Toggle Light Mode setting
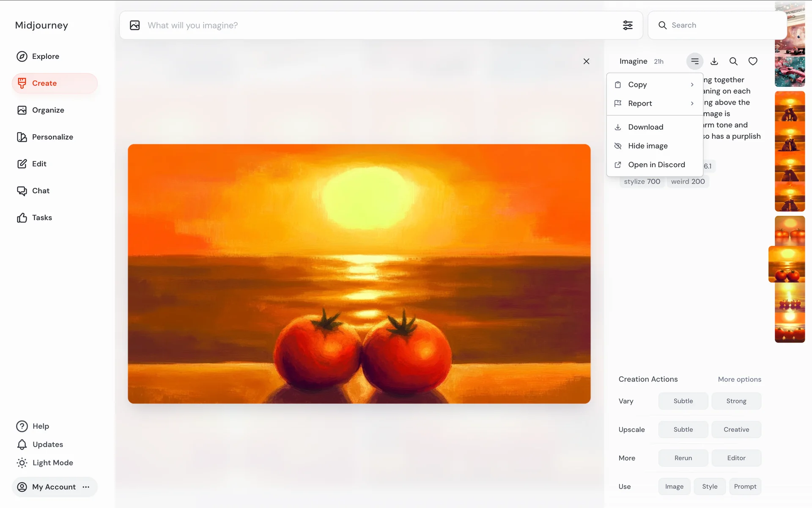 coord(52,463)
